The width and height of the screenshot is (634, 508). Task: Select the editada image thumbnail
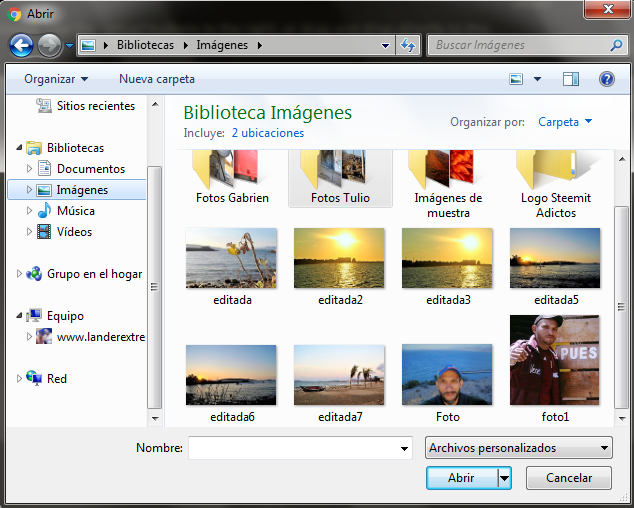click(231, 258)
